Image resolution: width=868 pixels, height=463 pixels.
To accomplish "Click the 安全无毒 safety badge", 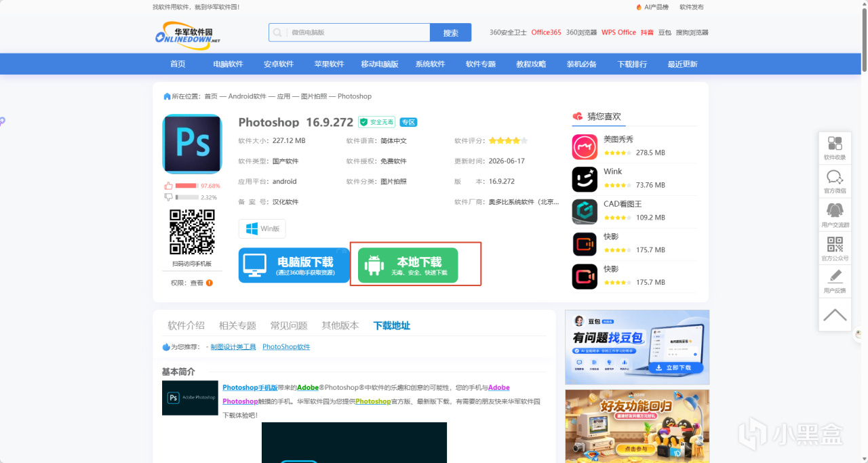I will click(x=376, y=122).
